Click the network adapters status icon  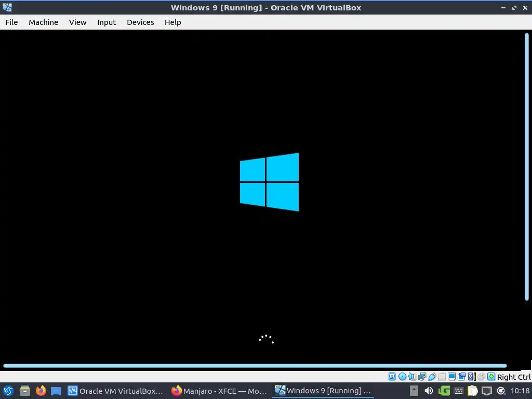coord(422,377)
